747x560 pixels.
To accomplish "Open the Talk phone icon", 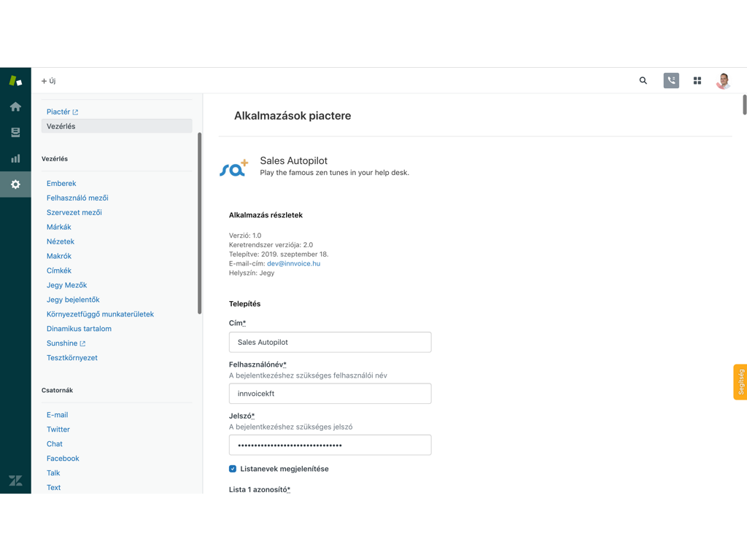I will [x=671, y=81].
